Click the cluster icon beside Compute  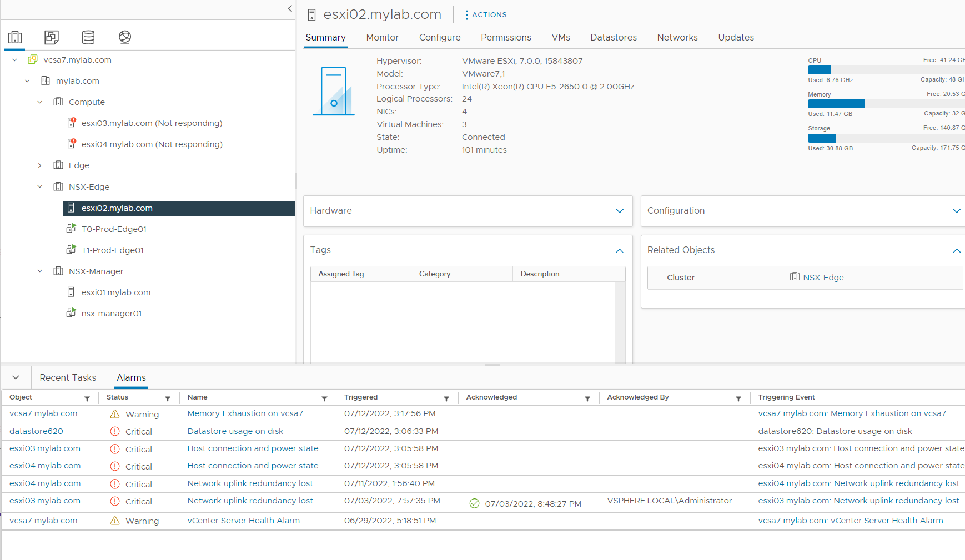(58, 102)
